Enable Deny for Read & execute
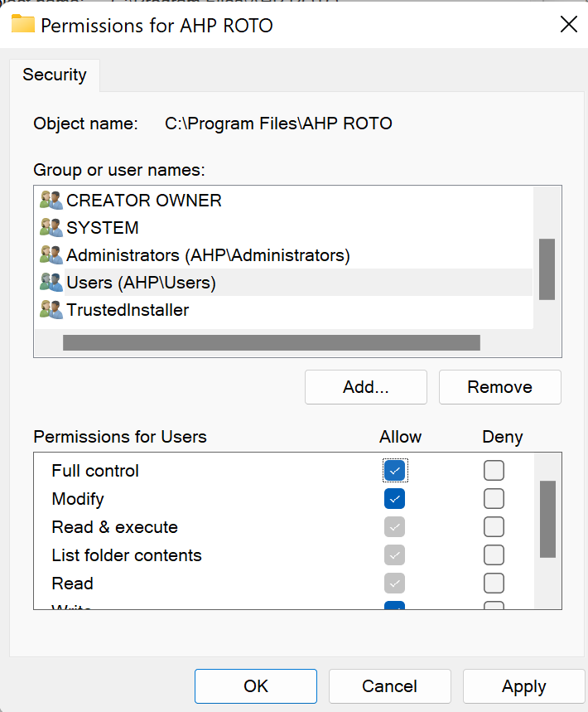The width and height of the screenshot is (588, 712). point(494,526)
